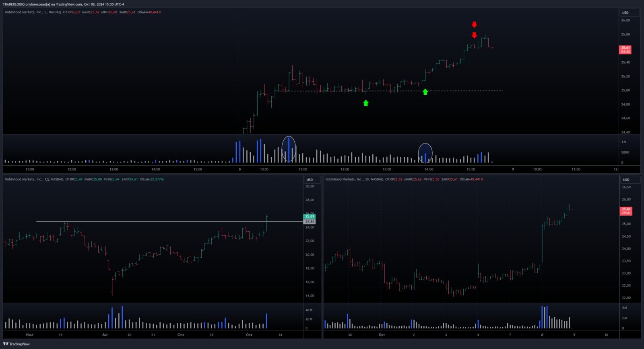Click the Robinhood Markets 1Д daily chart title

(34, 179)
